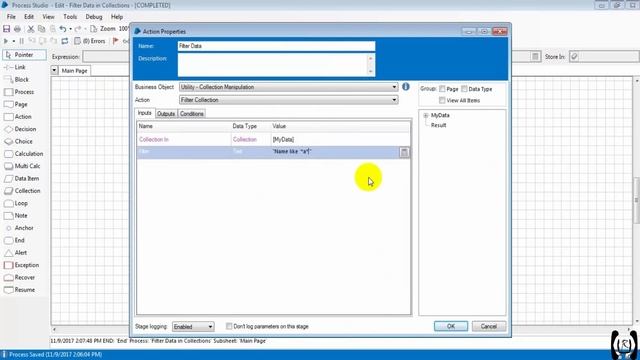The image size is (640, 360).
Task: Click the Description text box
Action: click(x=276, y=64)
